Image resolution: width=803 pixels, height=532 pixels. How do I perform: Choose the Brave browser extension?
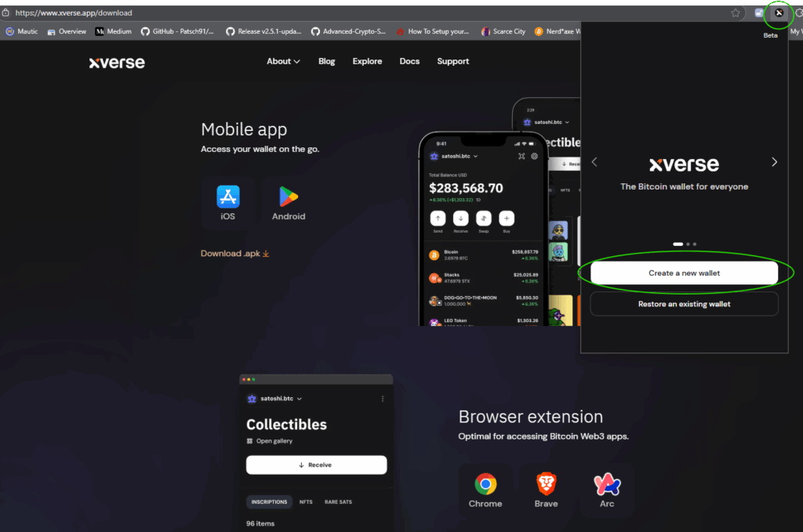point(546,490)
